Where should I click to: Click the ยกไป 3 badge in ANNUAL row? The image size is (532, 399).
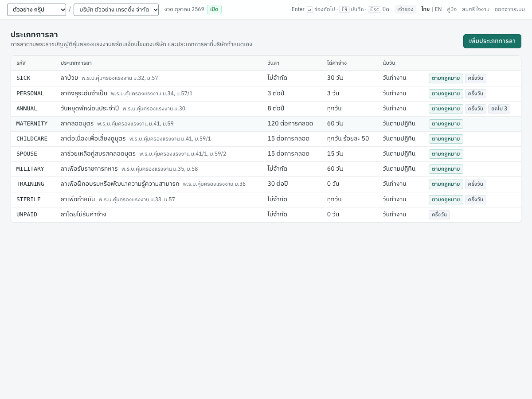coord(499,109)
